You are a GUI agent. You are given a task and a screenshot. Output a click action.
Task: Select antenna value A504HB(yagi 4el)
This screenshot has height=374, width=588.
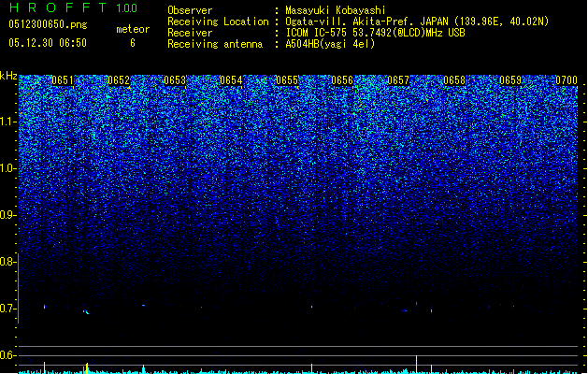(330, 44)
